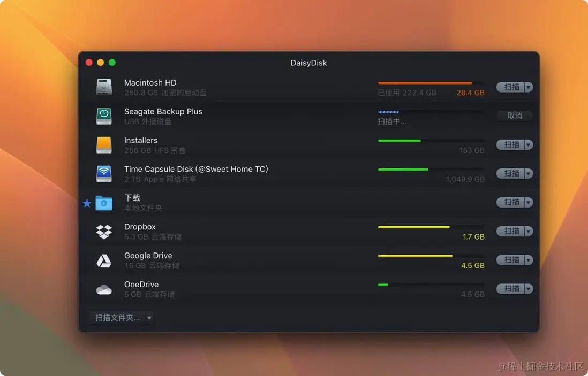Click Macintosh HD orange usage bar
Screen dimensions: 588x376
[x=425, y=83]
